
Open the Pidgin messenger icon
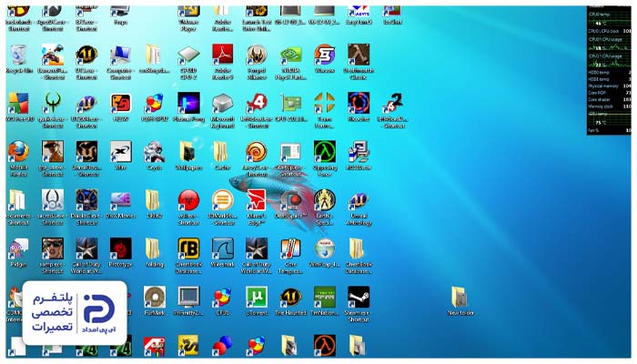coord(19,248)
